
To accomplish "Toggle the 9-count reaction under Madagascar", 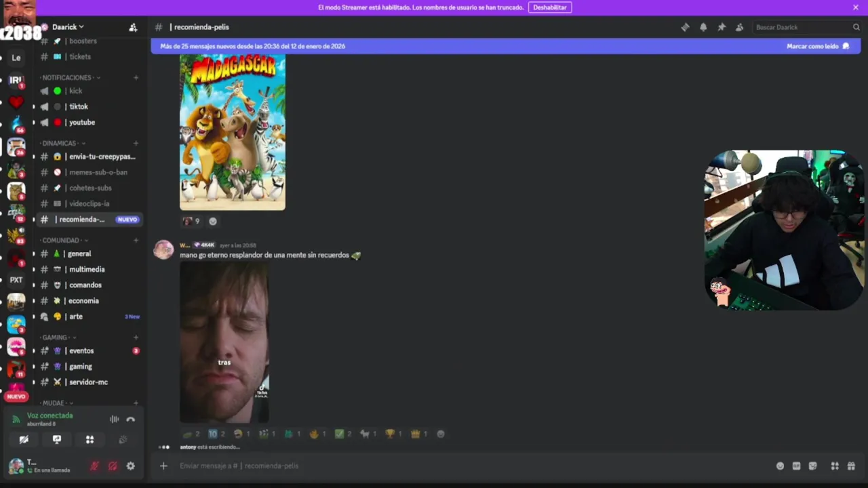I will [191, 221].
